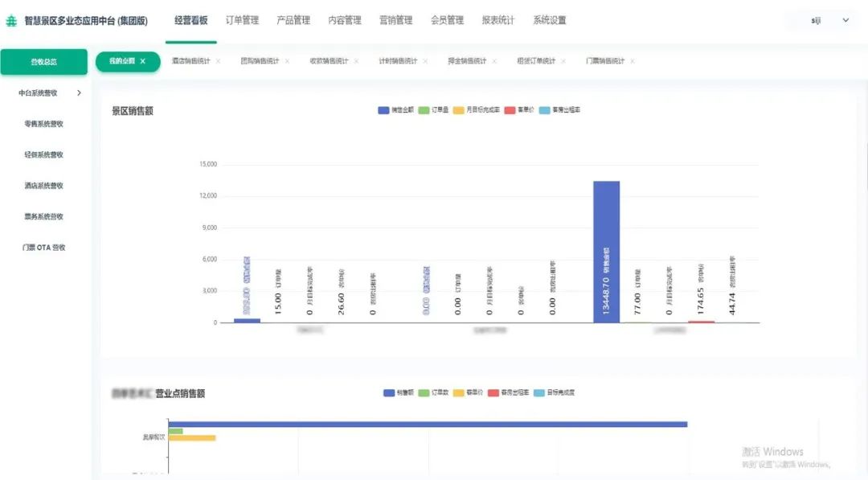868x480 pixels.
Task: Open the user account dropdown arrow
Action: click(x=845, y=20)
